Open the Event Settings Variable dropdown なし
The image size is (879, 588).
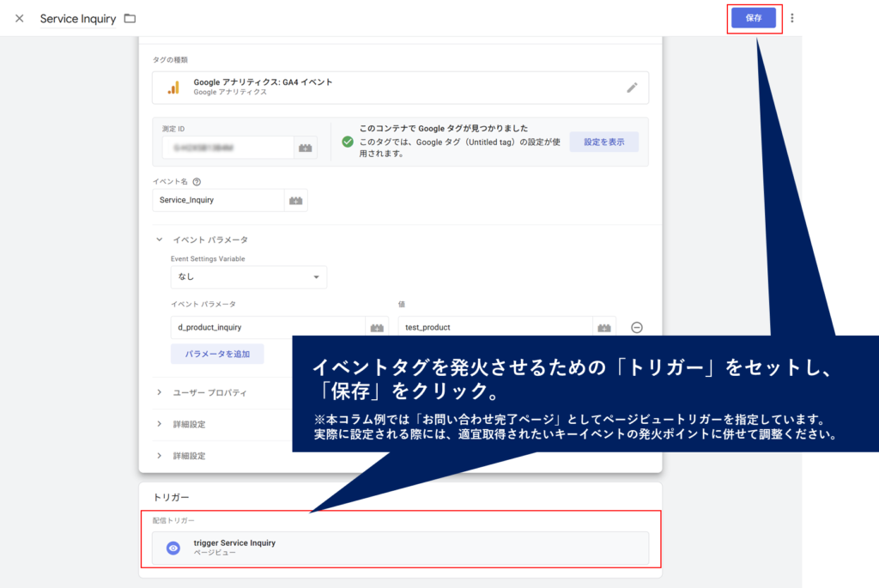tap(248, 277)
